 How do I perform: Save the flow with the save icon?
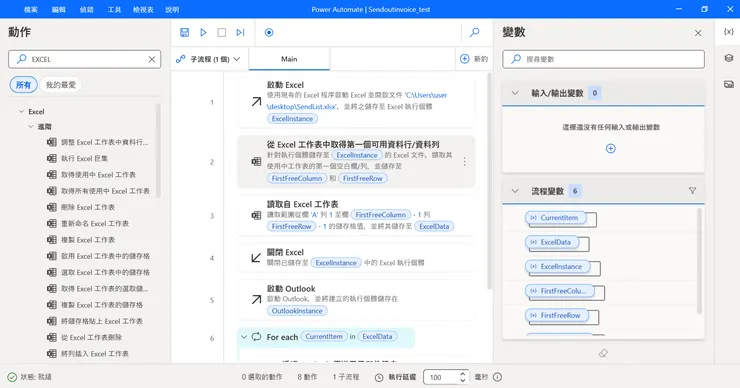pyautogui.click(x=185, y=33)
